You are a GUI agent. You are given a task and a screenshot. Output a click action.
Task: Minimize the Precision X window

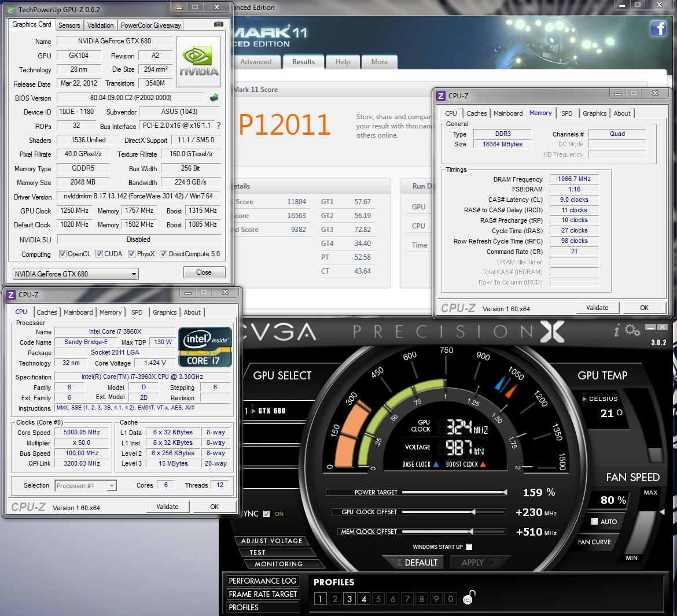(x=650, y=327)
